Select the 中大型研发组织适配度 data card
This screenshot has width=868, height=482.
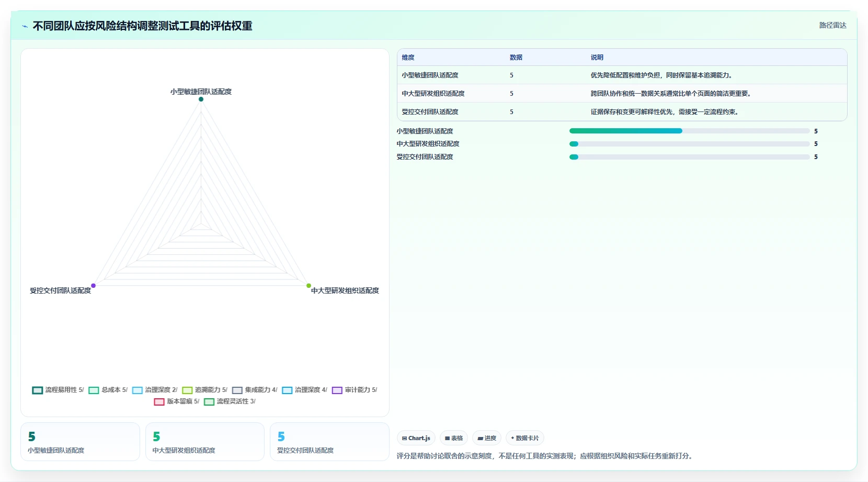click(205, 442)
